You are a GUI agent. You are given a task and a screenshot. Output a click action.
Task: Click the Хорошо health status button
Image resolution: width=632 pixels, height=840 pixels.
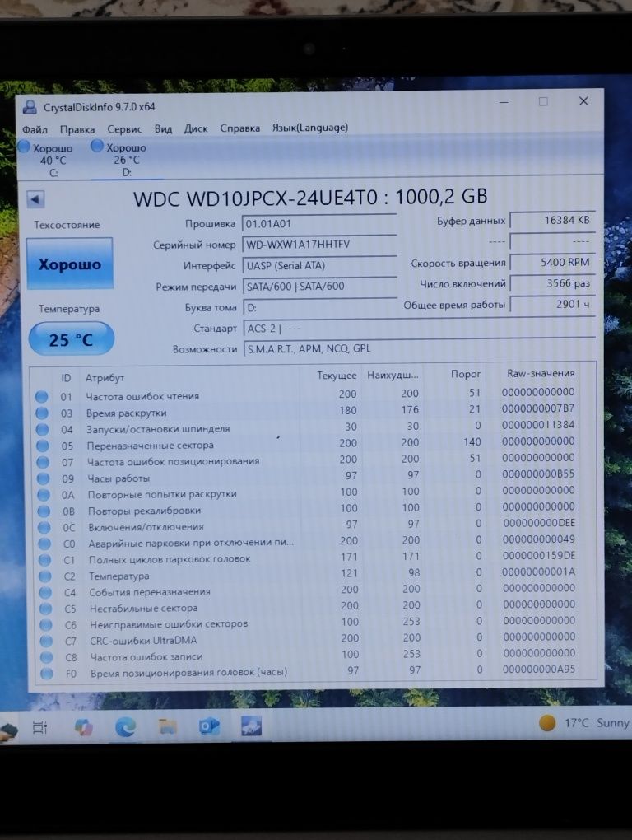70,264
